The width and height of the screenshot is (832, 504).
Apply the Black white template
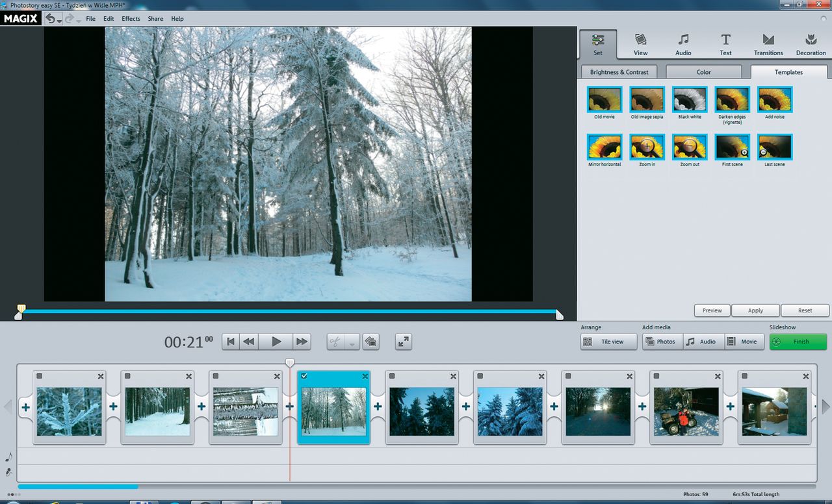click(x=690, y=99)
